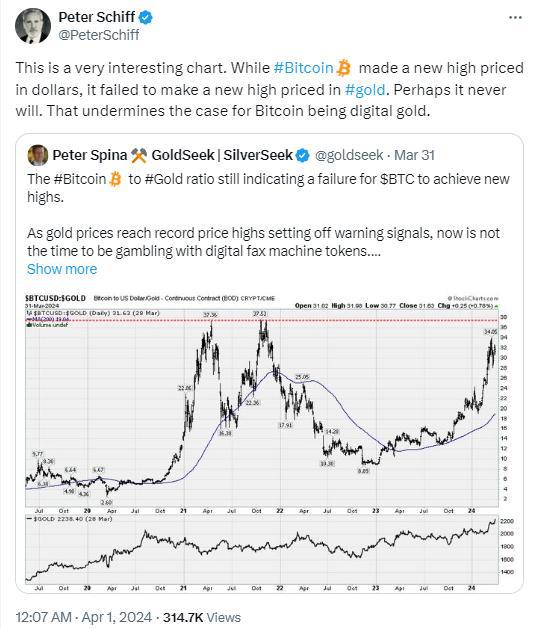533x629 pixels.
Task: View the 314.7K Views analytics
Action: [x=202, y=617]
